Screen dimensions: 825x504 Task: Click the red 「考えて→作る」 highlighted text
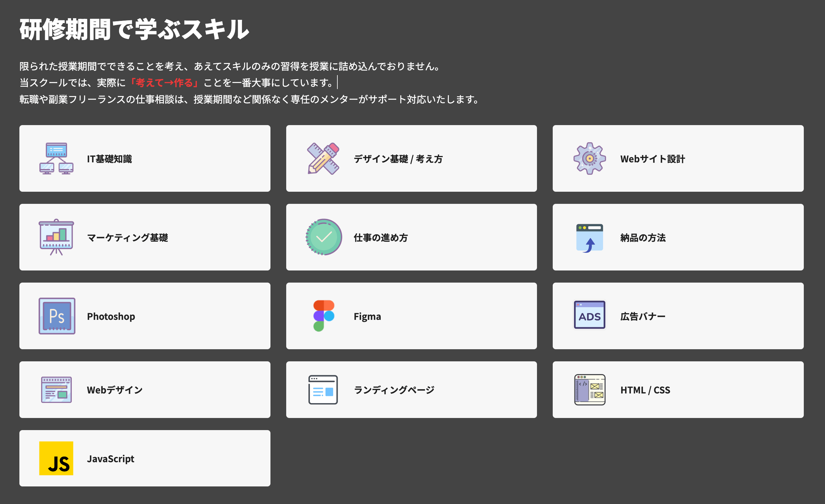tap(164, 83)
